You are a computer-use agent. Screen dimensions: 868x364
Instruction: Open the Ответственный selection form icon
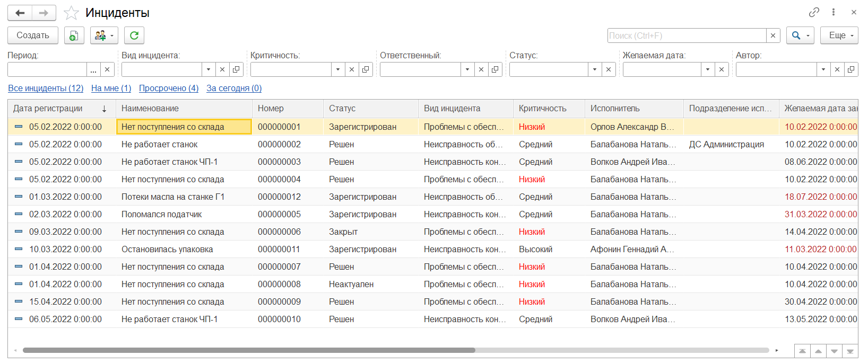(x=495, y=69)
